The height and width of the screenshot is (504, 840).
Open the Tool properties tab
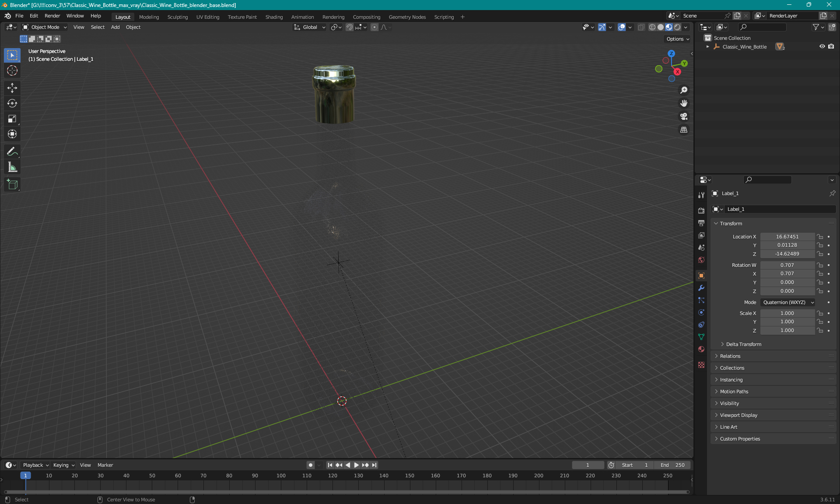click(701, 195)
